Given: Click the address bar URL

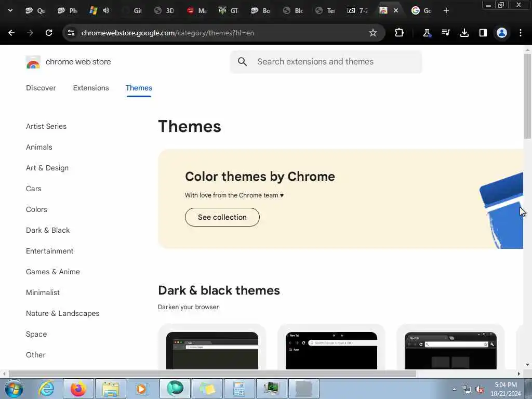Looking at the screenshot, I should click(168, 33).
